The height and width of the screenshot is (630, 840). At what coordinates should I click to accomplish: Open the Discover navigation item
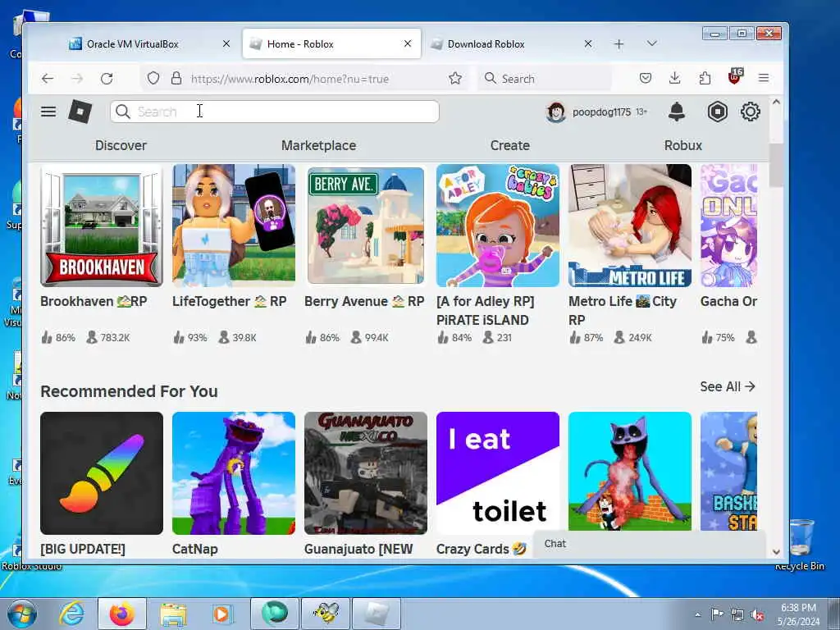[121, 145]
